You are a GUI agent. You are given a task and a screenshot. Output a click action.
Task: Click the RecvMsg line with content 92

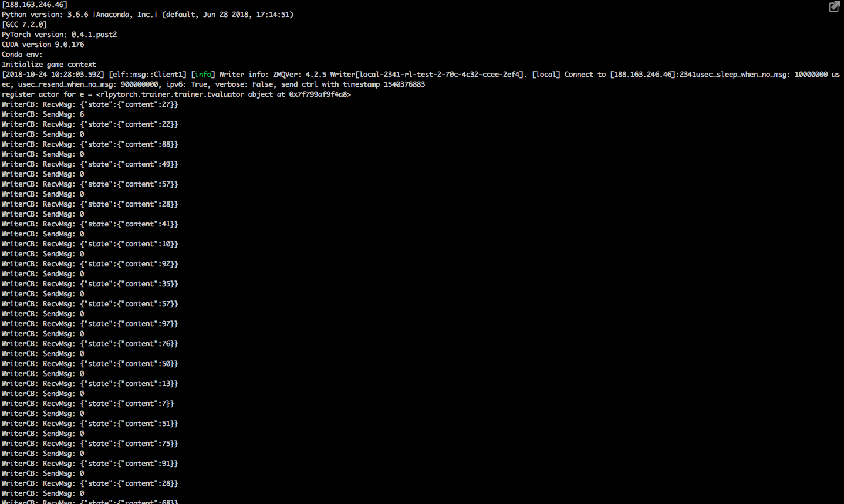click(90, 264)
